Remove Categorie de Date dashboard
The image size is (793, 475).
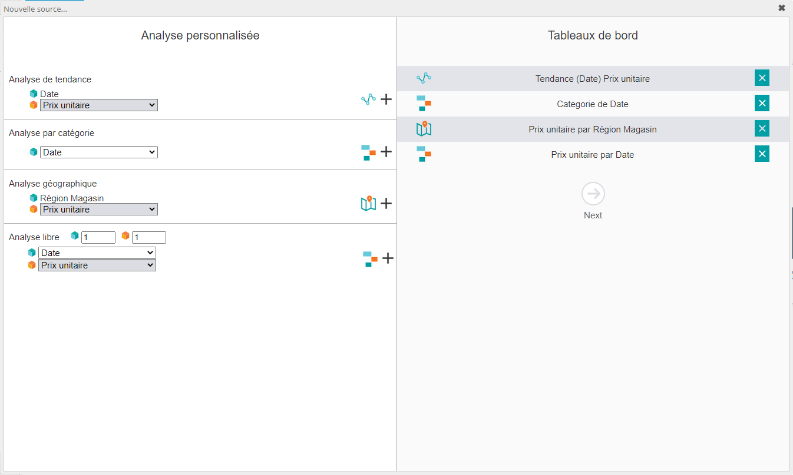click(762, 103)
